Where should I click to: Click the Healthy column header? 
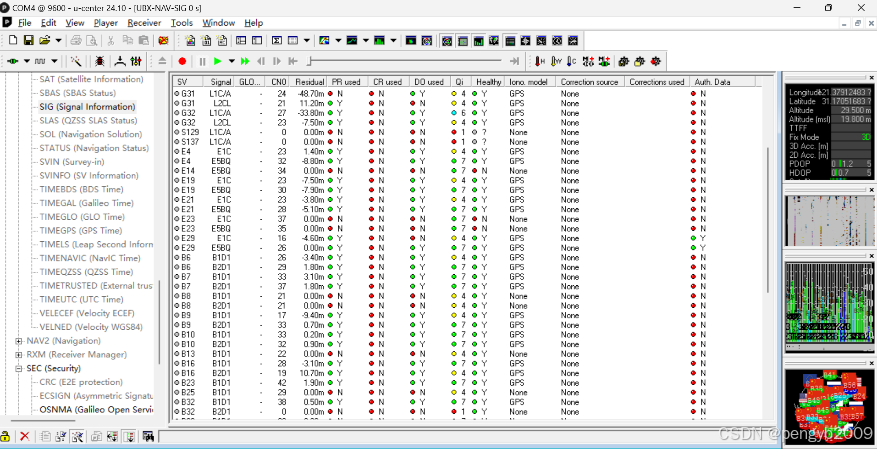click(x=488, y=82)
